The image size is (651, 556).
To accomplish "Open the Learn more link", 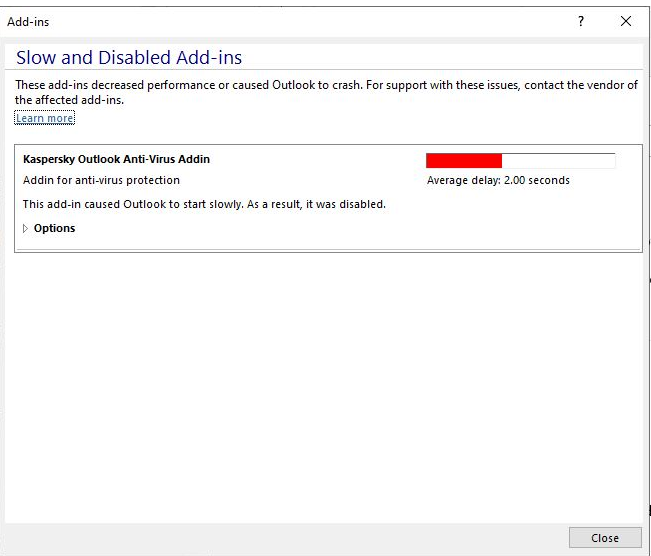I will [45, 118].
